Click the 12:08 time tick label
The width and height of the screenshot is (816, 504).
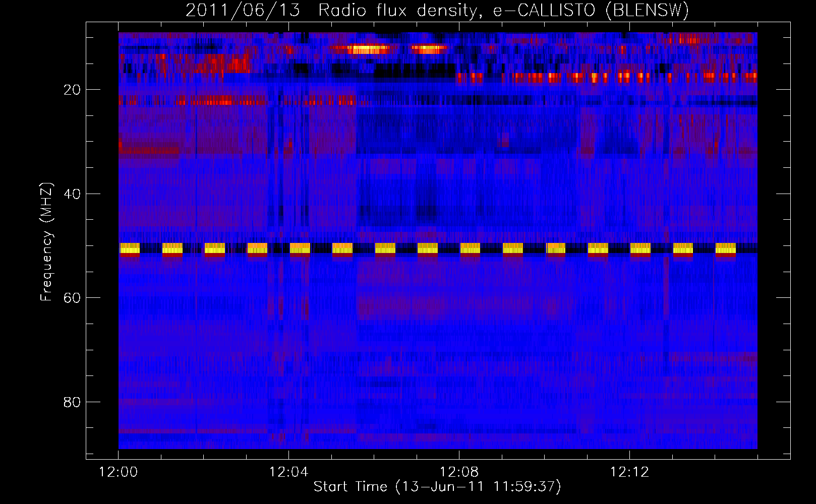459,472
